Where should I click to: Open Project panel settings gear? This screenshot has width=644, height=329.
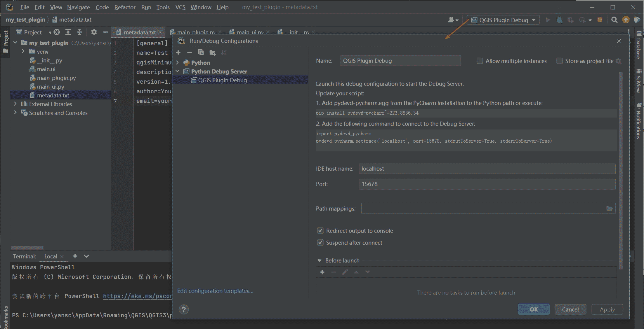(94, 32)
